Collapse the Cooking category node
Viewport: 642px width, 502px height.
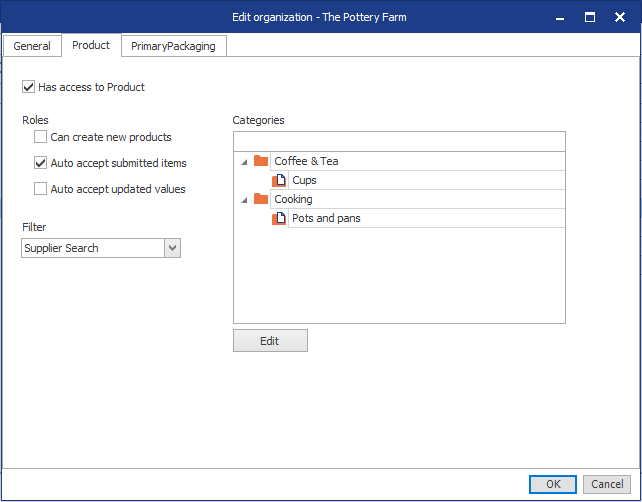[244, 200]
